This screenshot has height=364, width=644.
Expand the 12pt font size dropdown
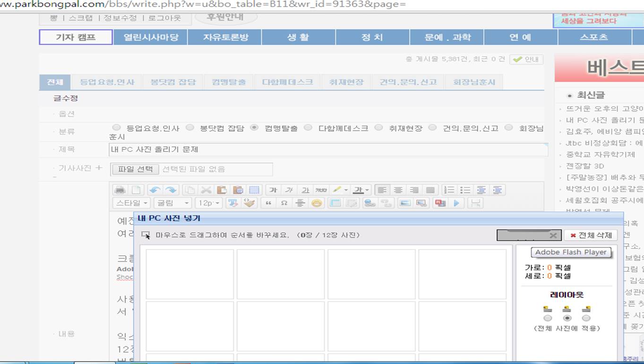point(209,203)
